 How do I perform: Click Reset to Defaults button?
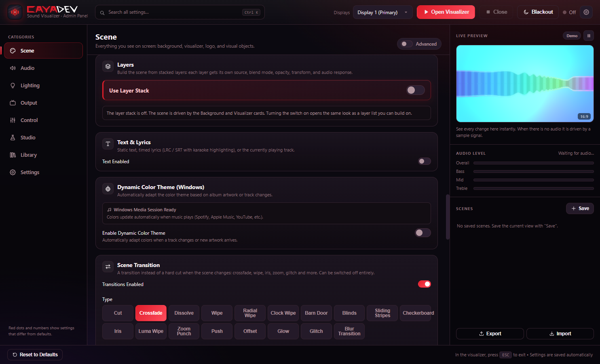coord(35,355)
